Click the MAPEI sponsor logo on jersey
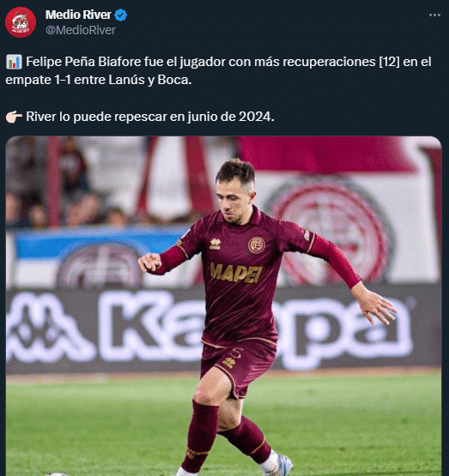 tap(236, 273)
